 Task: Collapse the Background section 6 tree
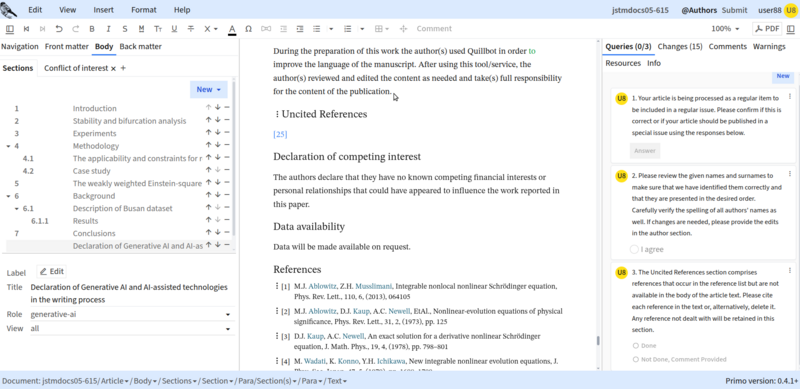pyautogui.click(x=9, y=196)
